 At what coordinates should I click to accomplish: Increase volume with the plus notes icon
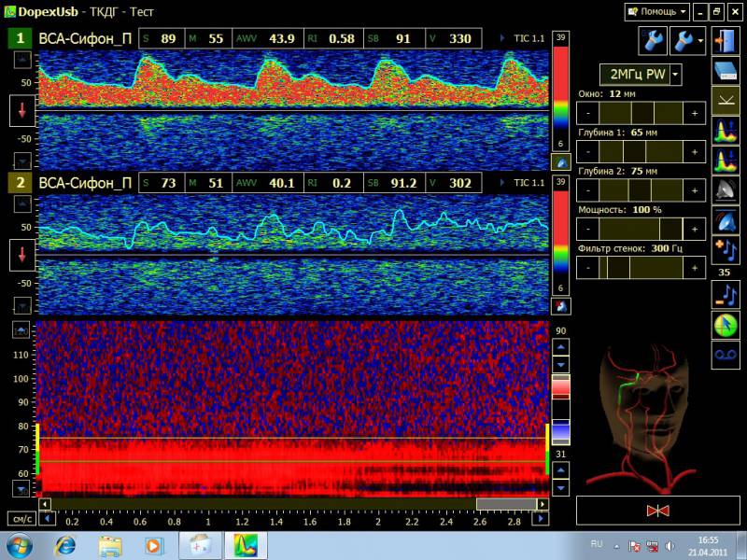tap(726, 249)
